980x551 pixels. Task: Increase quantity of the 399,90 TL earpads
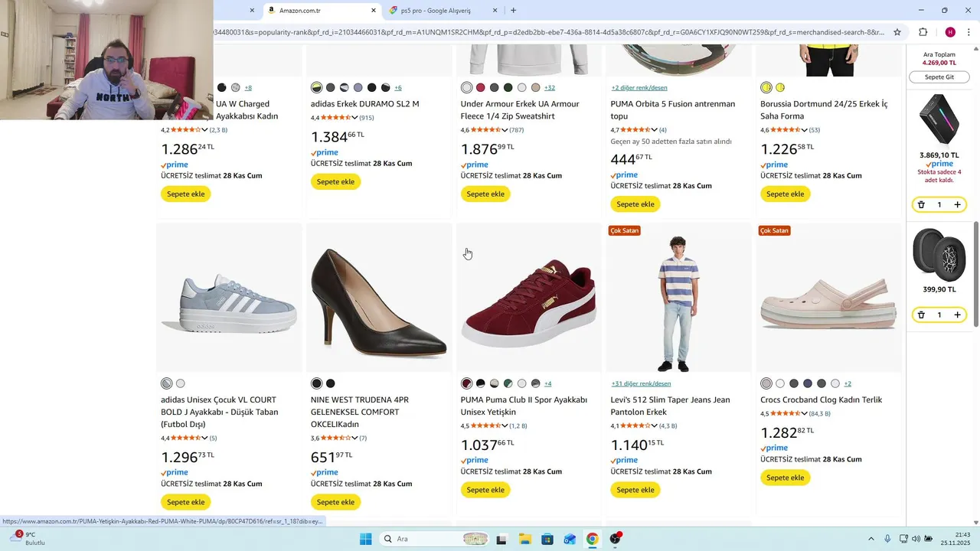pos(957,315)
